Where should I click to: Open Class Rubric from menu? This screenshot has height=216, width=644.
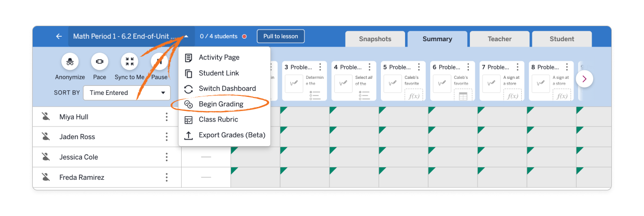218,120
